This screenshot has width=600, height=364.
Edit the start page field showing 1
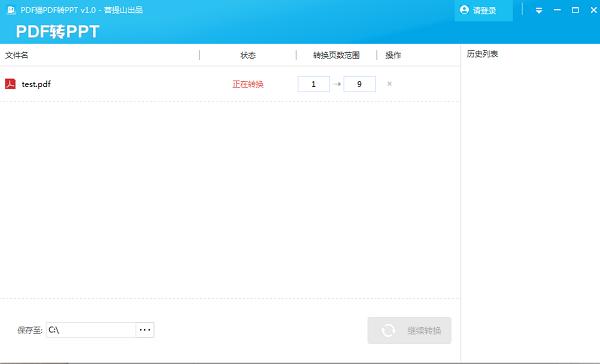click(313, 84)
